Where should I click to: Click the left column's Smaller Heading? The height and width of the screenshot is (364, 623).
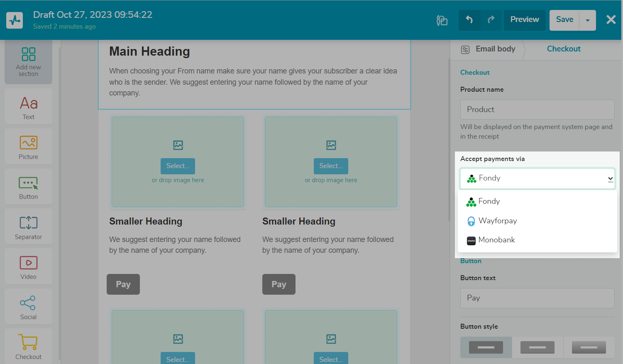pyautogui.click(x=146, y=222)
